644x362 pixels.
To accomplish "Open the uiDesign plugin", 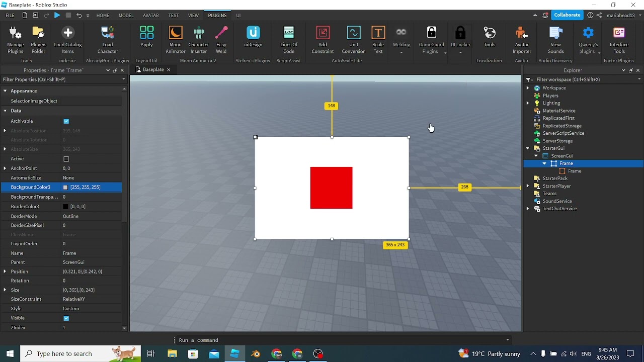I will (x=253, y=36).
